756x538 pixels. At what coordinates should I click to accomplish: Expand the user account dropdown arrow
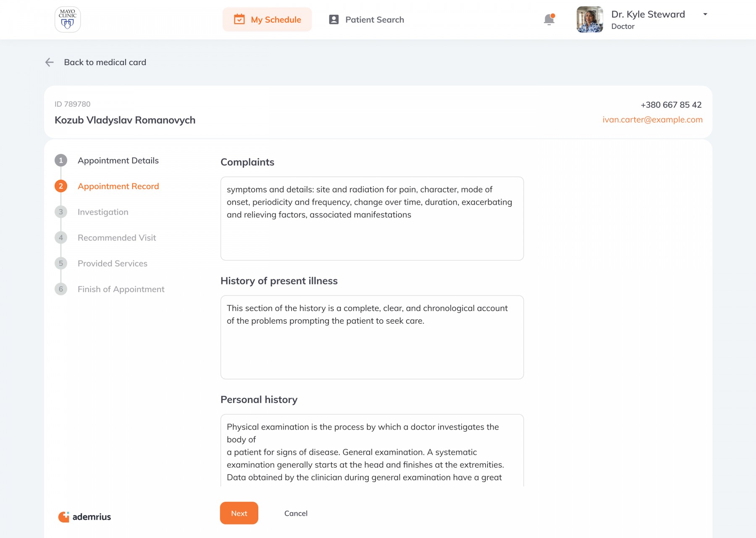pyautogui.click(x=705, y=14)
